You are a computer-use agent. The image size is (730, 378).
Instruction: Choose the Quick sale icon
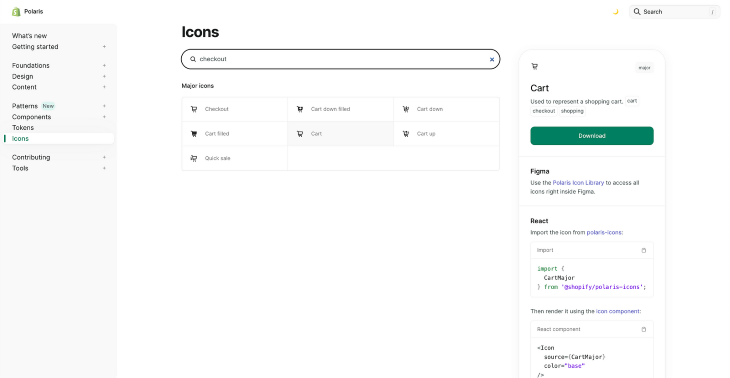pyautogui.click(x=235, y=158)
